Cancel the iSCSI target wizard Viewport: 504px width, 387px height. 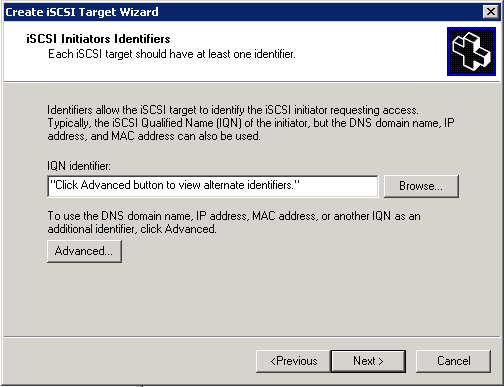tap(453, 361)
